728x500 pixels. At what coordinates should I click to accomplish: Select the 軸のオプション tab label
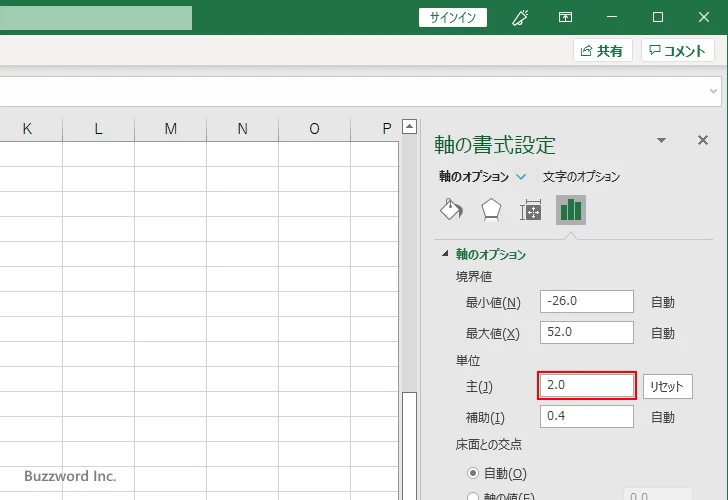tap(474, 177)
